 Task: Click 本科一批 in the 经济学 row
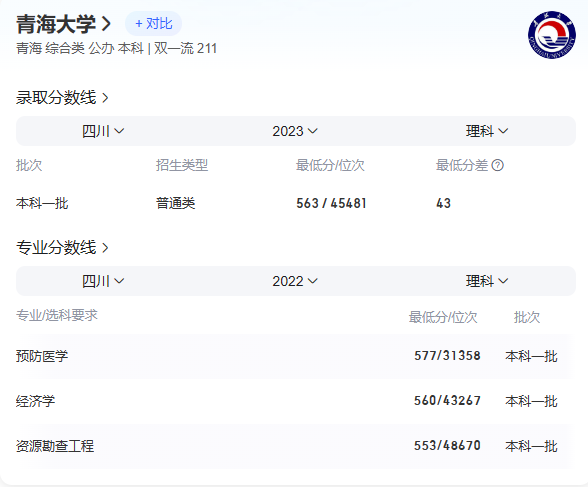pos(531,401)
